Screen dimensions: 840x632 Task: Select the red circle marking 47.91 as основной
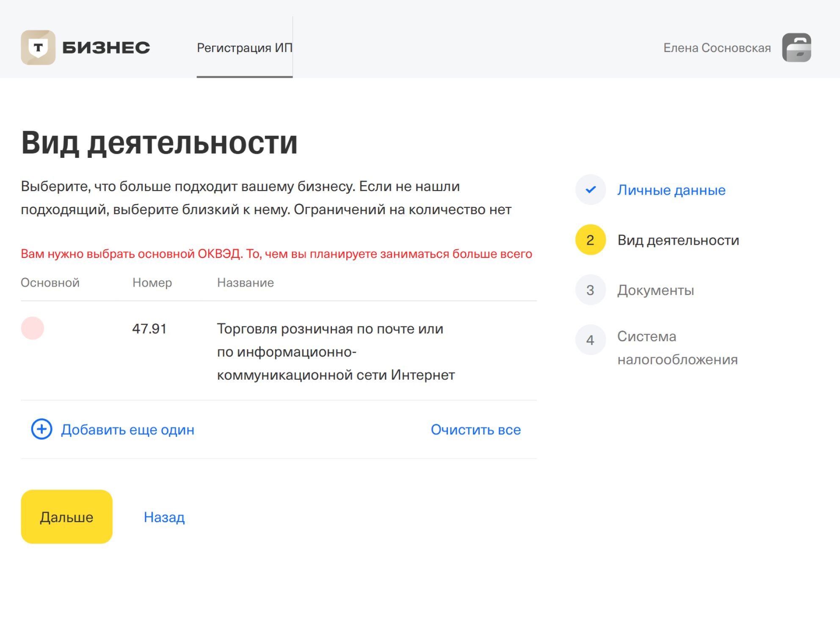click(x=33, y=328)
